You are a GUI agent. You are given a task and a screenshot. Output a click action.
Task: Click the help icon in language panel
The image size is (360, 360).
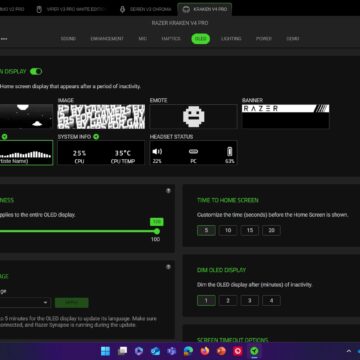coord(168,267)
